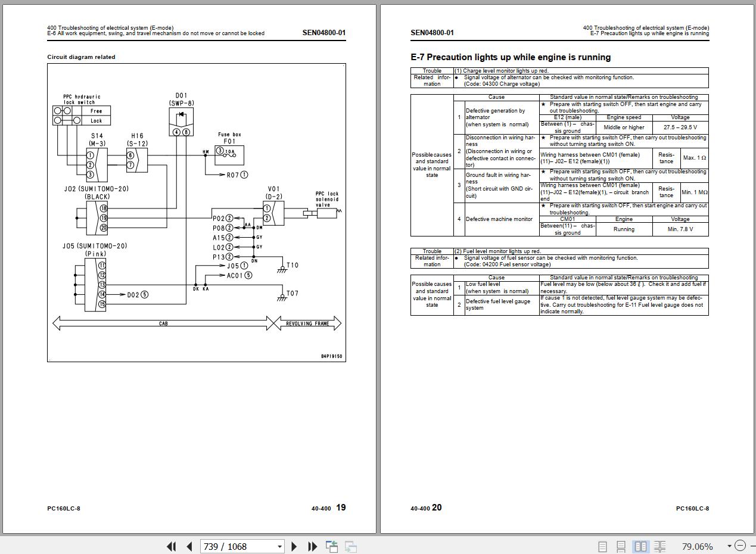Image resolution: width=756 pixels, height=554 pixels.
Task: Click the Min. 1 MΩ resistance cell
Action: [x=695, y=192]
